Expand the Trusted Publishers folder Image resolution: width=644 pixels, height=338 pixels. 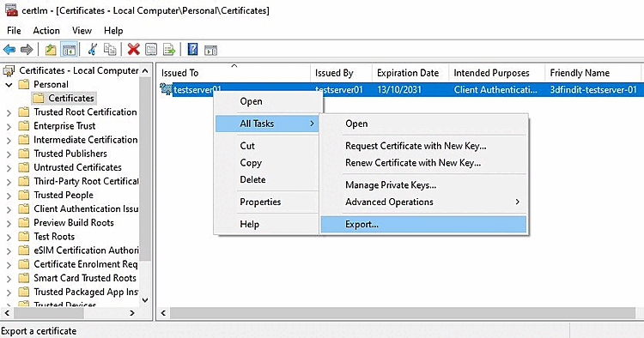pos(9,154)
